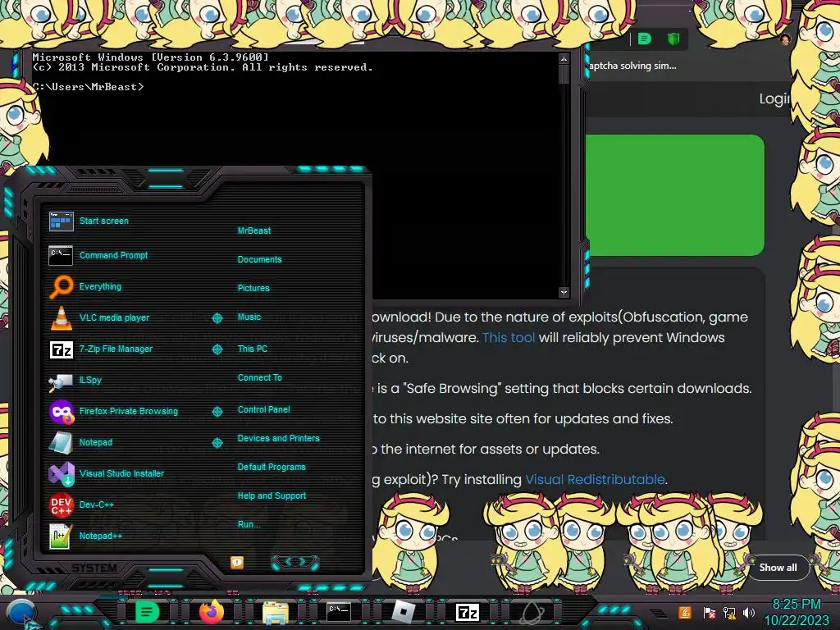Expand the VLC media player jump list
840x630 pixels.
click(x=217, y=318)
